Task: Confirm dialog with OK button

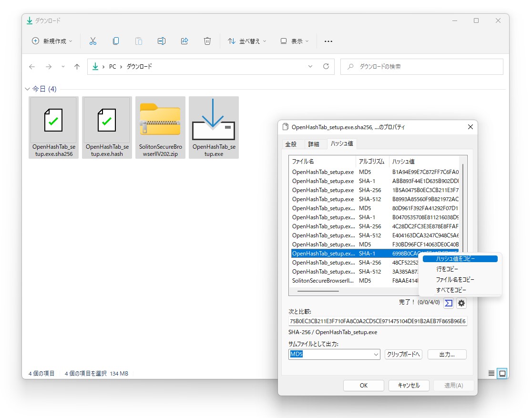Action: [364, 386]
